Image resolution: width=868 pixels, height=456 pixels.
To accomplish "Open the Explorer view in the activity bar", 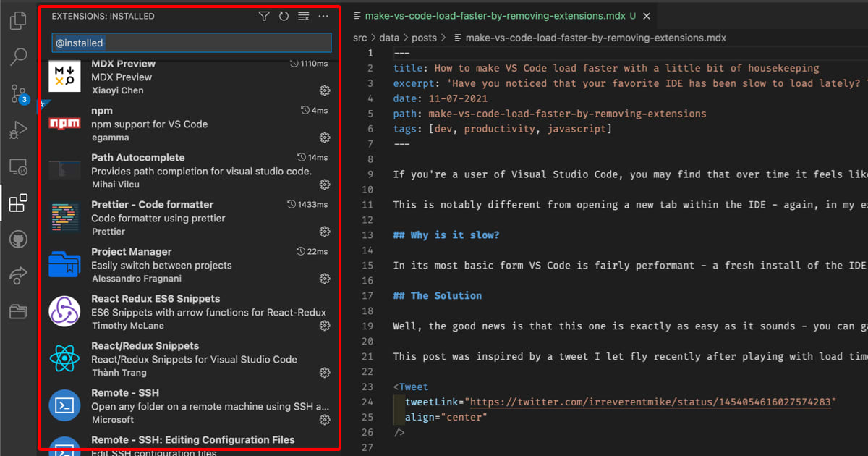I will pos(18,20).
